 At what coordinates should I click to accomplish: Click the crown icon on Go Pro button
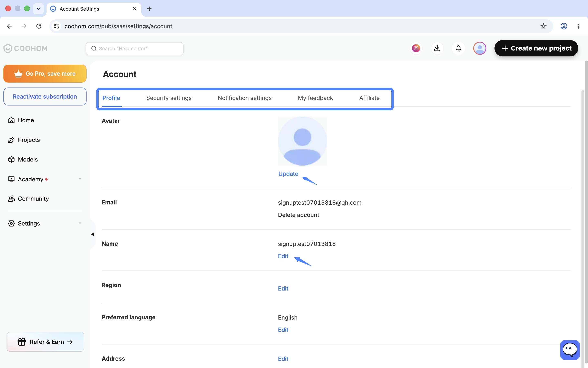tap(18, 74)
